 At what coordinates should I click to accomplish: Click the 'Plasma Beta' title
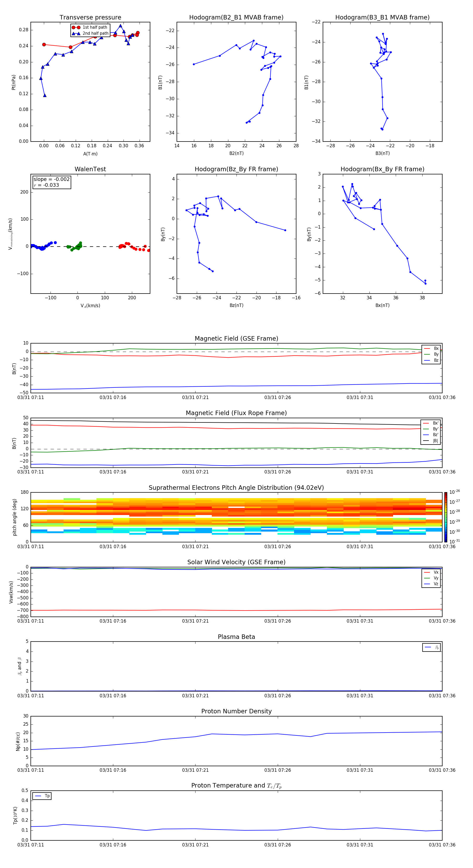236,637
